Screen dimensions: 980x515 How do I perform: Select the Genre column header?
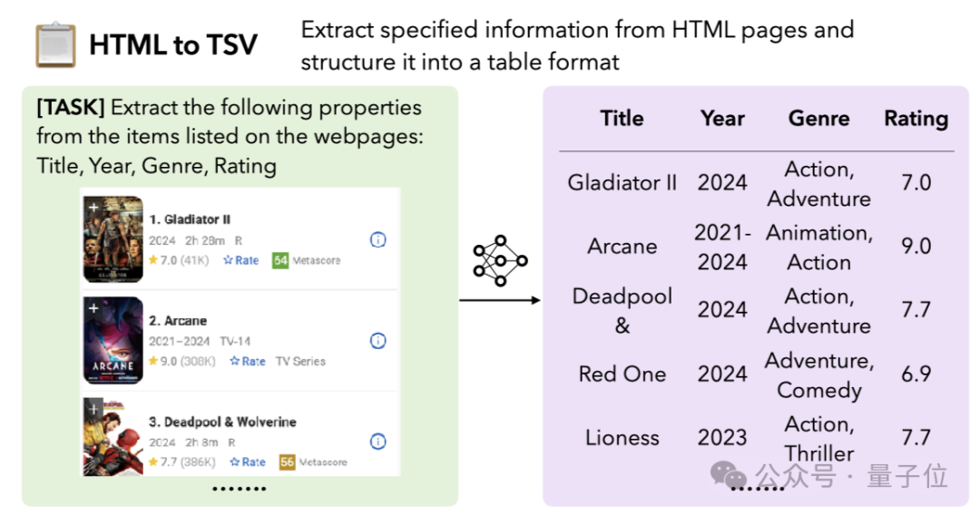pyautogui.click(x=818, y=119)
